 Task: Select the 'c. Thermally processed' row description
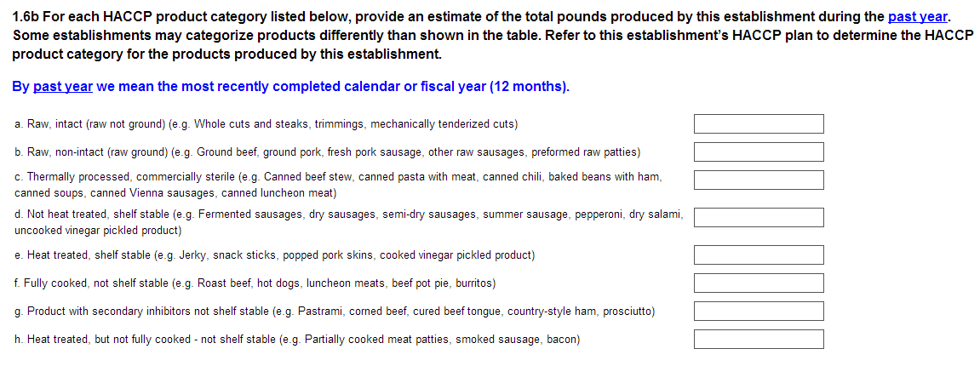(x=338, y=185)
